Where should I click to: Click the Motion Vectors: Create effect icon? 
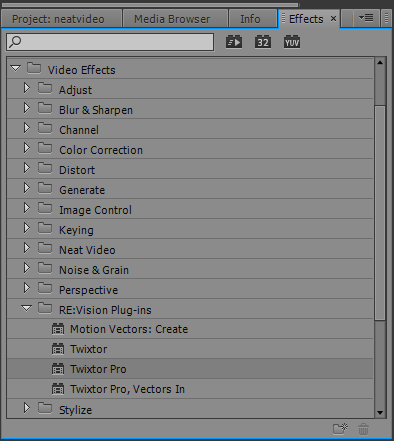coord(58,329)
